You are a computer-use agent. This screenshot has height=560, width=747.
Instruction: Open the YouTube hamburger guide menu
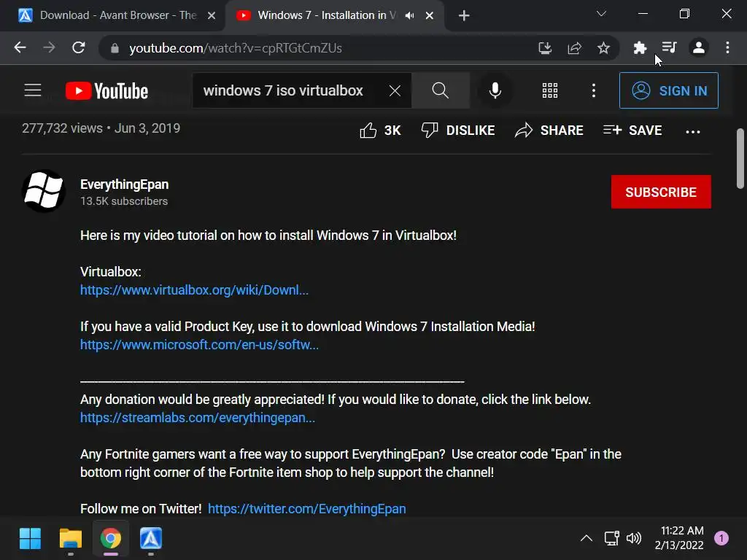pyautogui.click(x=33, y=90)
